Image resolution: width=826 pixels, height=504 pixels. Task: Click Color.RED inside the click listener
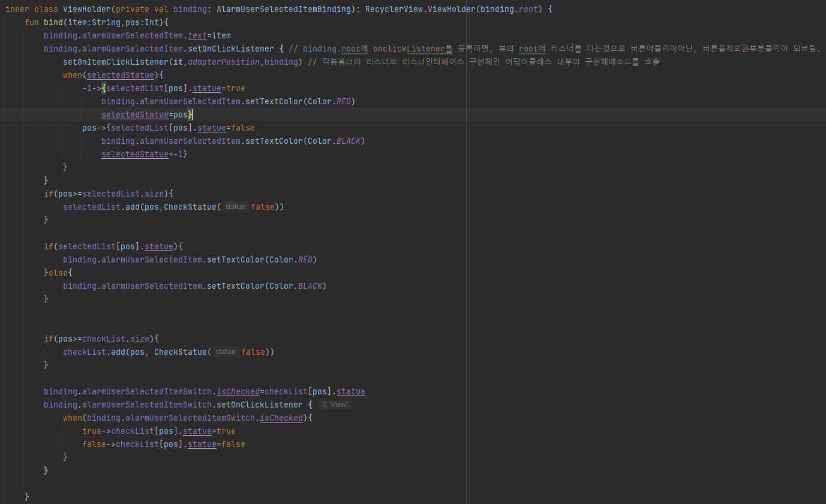click(x=329, y=102)
